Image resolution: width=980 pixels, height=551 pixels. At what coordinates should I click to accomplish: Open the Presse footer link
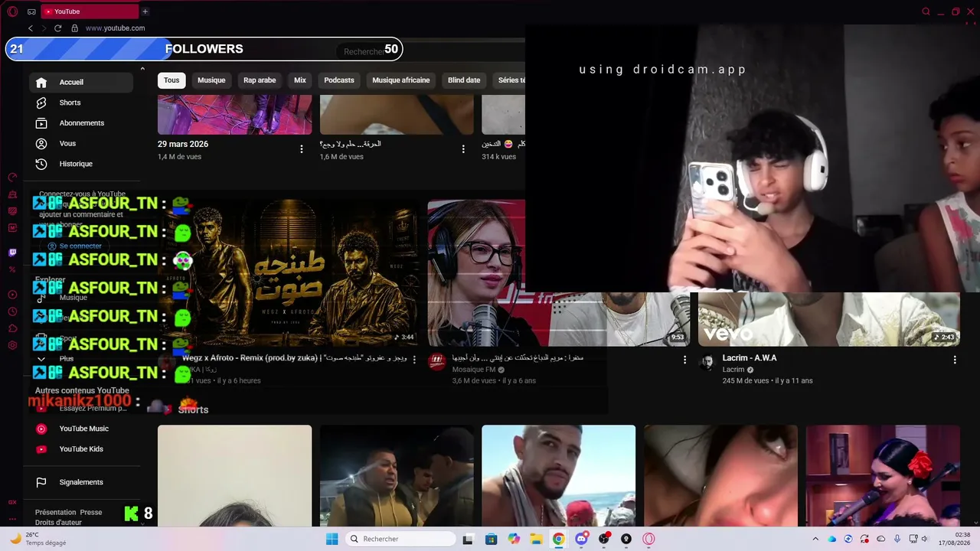91,512
